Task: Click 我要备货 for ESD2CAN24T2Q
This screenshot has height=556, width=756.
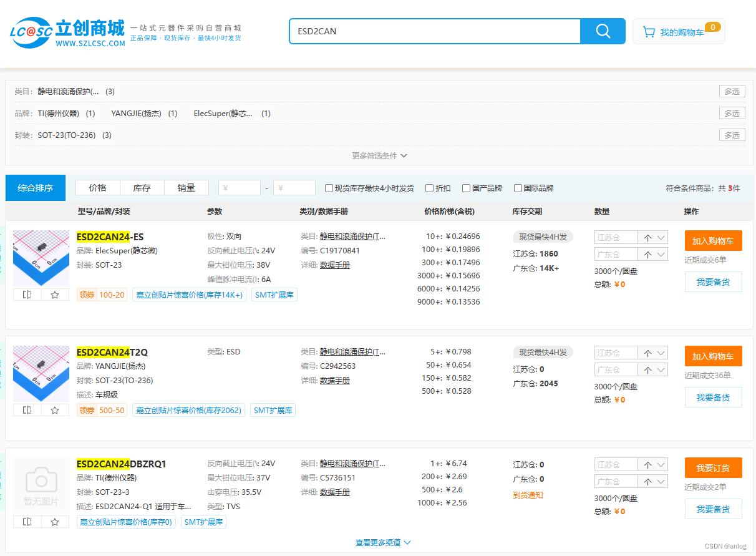Action: click(x=713, y=397)
